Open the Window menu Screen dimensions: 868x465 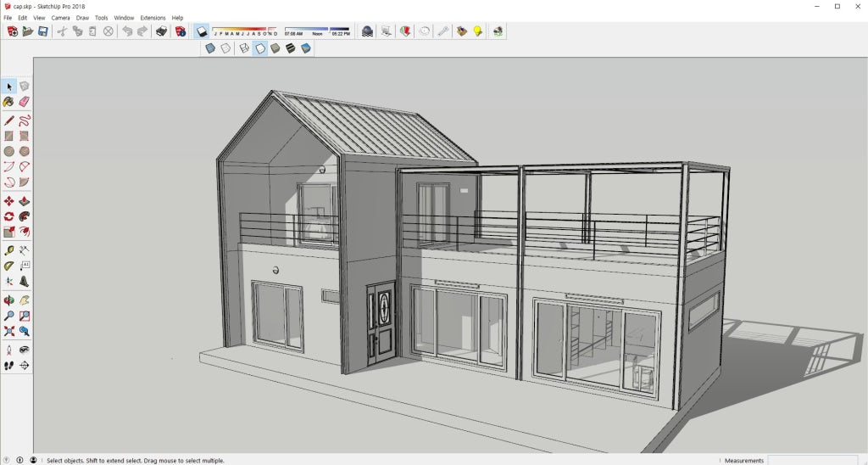coord(124,18)
